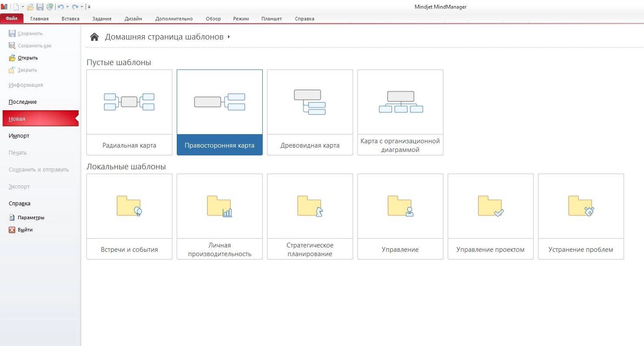Choose the Древовидная карта template thumbnail
The height and width of the screenshot is (346, 644).
(x=310, y=102)
